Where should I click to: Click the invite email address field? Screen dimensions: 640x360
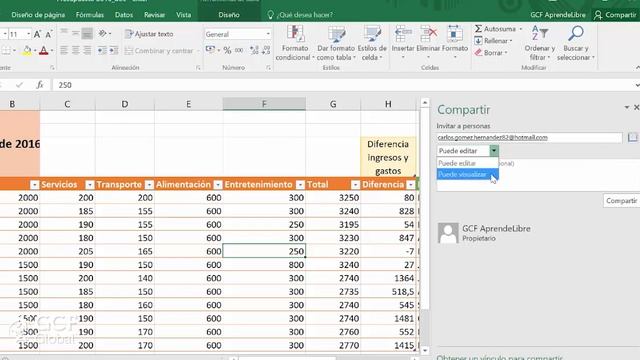(529, 138)
